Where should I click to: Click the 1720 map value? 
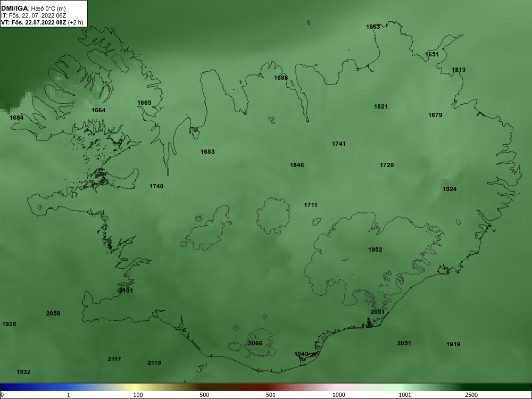pos(387,165)
